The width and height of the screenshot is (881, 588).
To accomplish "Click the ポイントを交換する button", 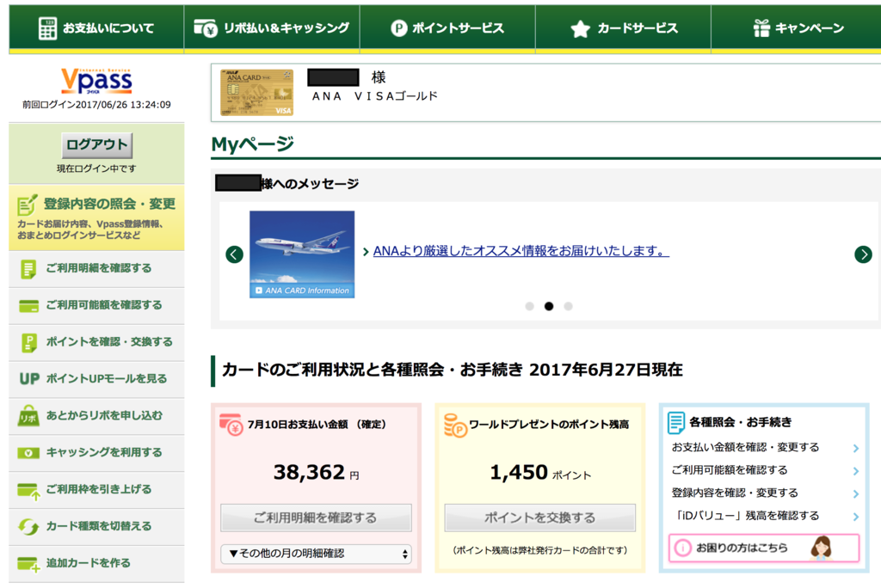I will 540,518.
